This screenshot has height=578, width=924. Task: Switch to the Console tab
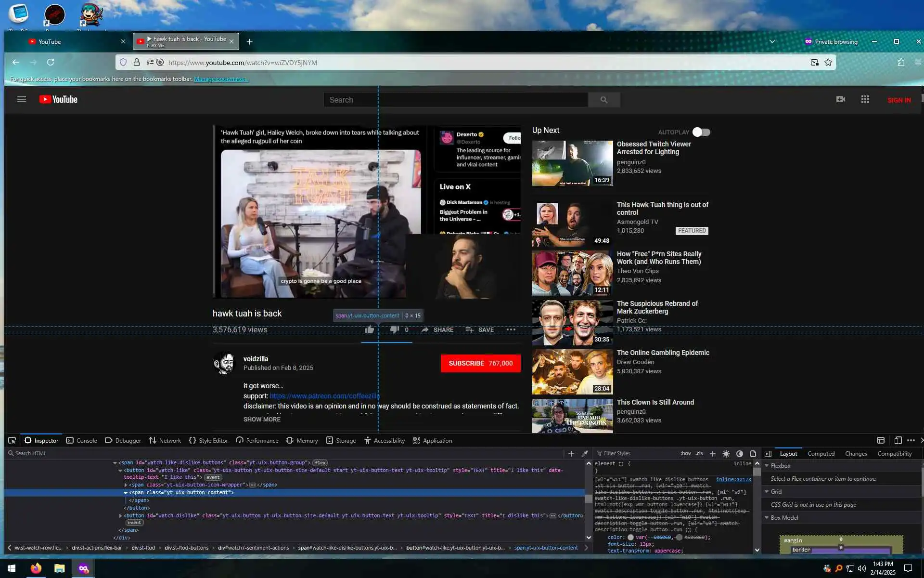point(81,440)
